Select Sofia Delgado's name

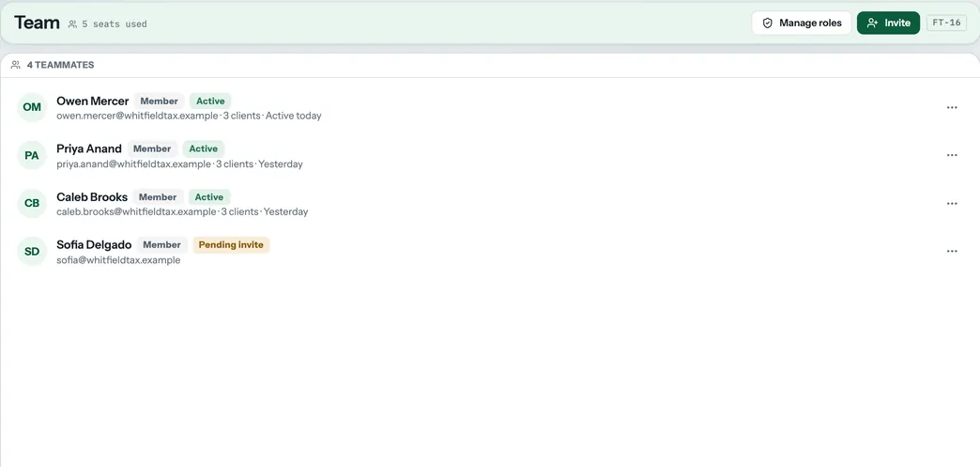point(94,244)
